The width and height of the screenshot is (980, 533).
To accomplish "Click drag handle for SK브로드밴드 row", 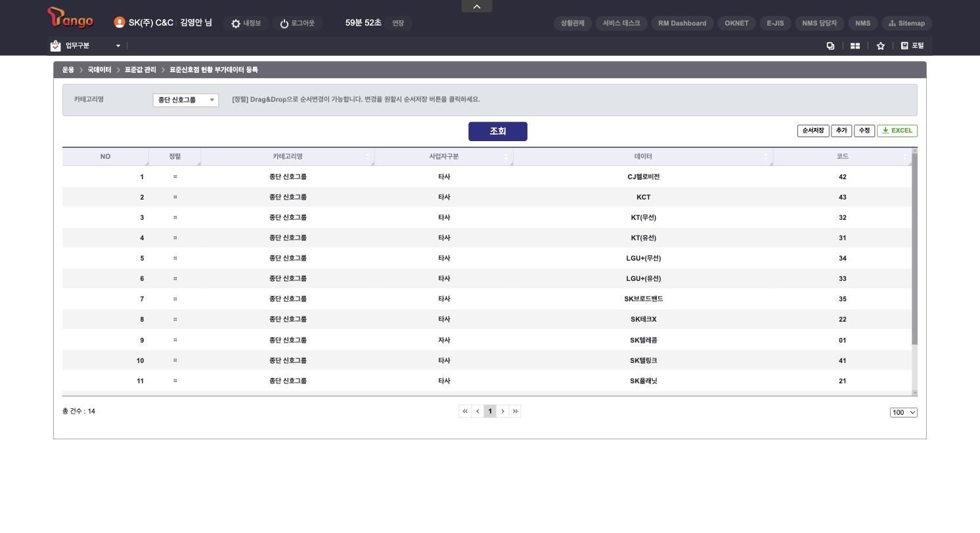I will pos(175,299).
